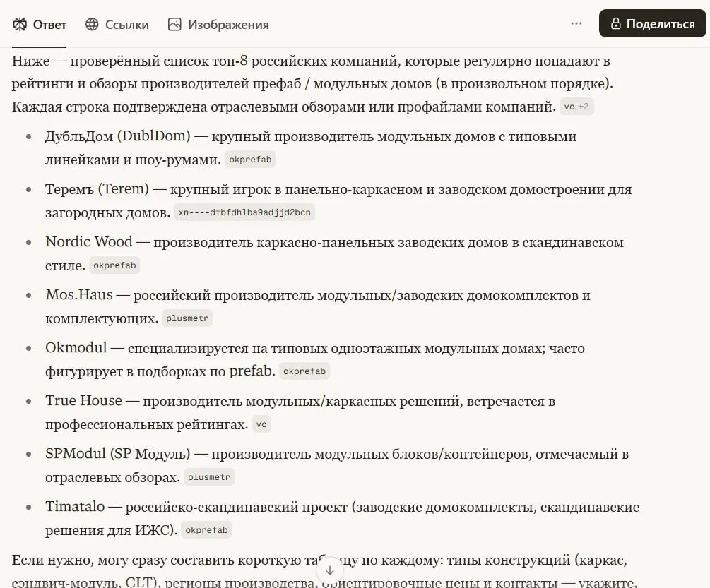Click the scroll-down arrow circle button
This screenshot has height=588, width=710.
pyautogui.click(x=330, y=571)
